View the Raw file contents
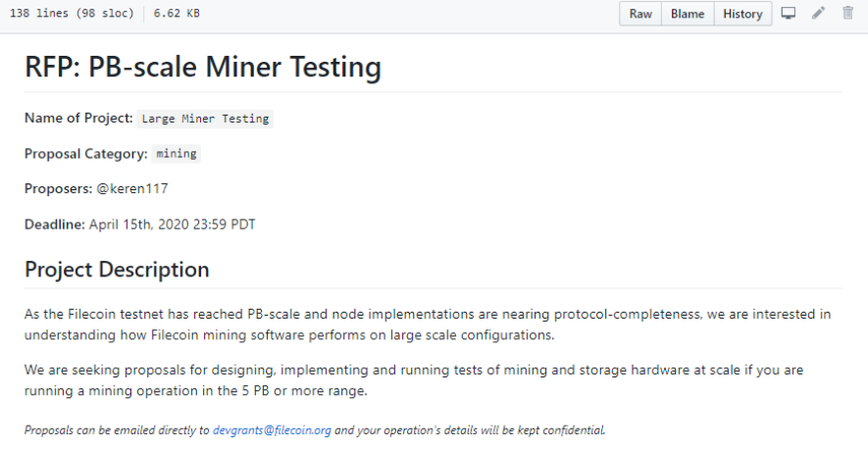This screenshot has width=868, height=450. tap(640, 14)
